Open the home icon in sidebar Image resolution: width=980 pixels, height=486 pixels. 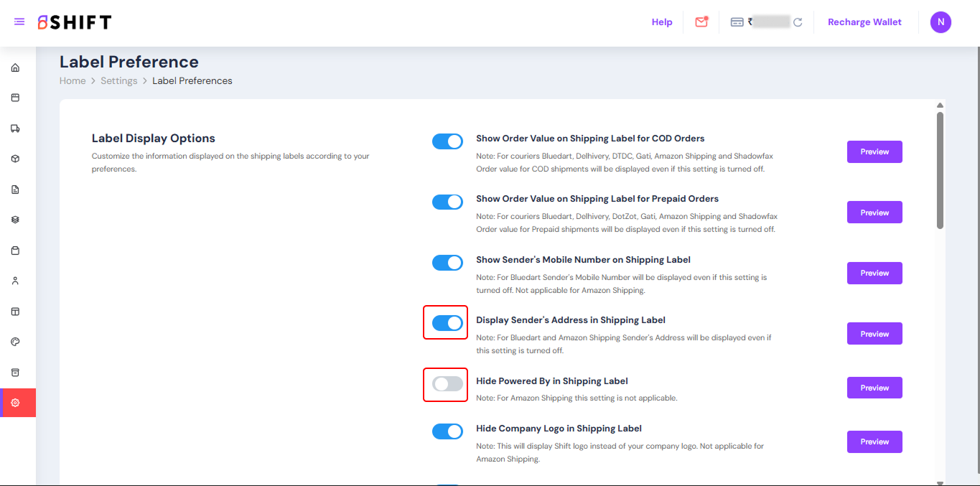[15, 67]
